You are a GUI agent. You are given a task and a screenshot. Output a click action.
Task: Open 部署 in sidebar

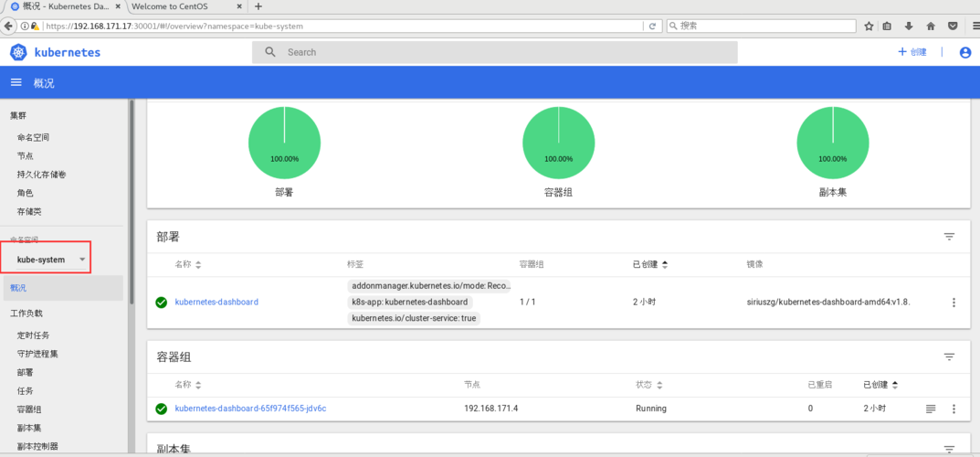click(25, 373)
